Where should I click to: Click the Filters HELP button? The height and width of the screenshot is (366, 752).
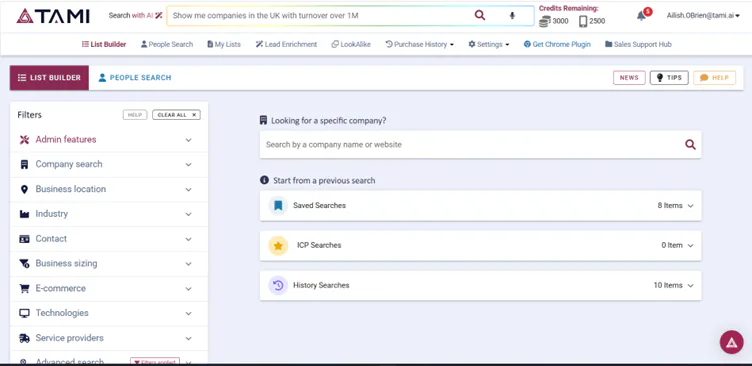pyautogui.click(x=135, y=115)
